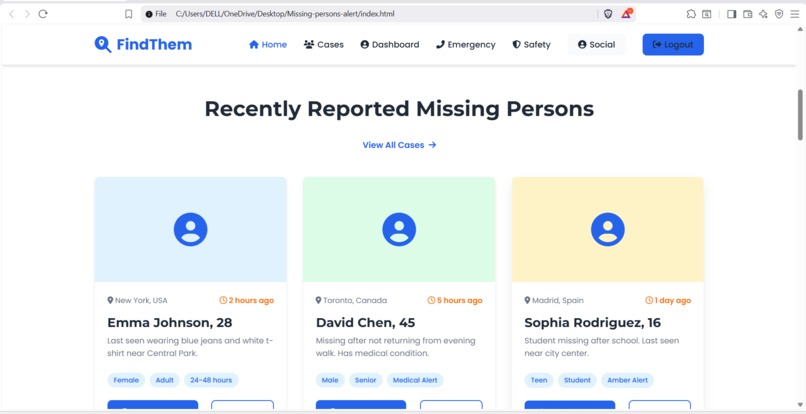Select the Amber Alert tag

(x=628, y=381)
